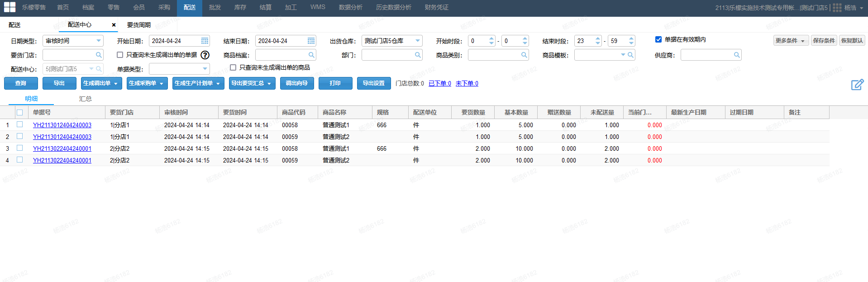Click the 查询 button
Image resolution: width=868 pixels, height=282 pixels.
[21, 83]
